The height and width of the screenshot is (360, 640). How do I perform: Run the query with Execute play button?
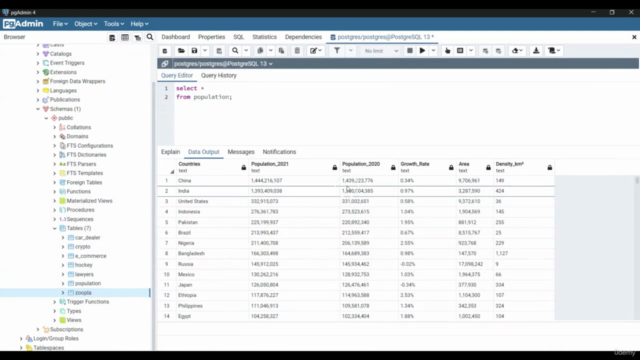pyautogui.click(x=422, y=51)
